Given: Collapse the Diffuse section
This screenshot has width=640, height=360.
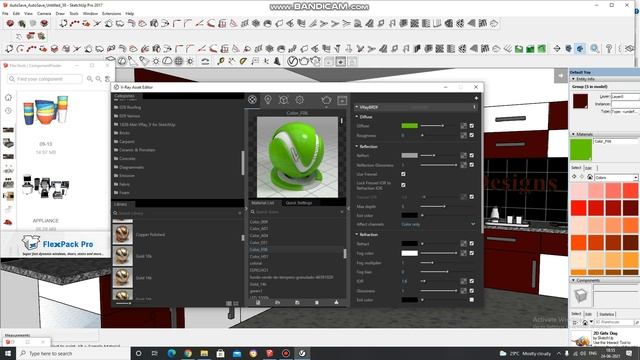Looking at the screenshot, I should [357, 117].
